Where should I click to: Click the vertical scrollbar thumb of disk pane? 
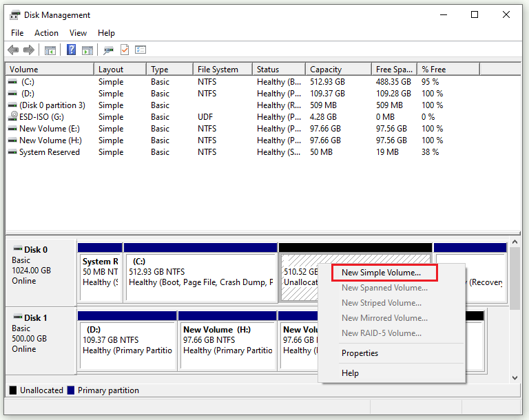click(x=515, y=278)
